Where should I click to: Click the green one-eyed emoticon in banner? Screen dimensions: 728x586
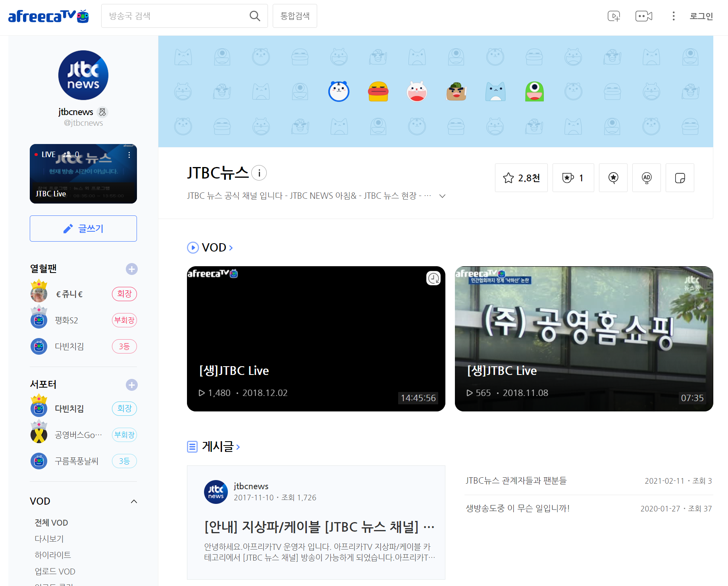[534, 92]
